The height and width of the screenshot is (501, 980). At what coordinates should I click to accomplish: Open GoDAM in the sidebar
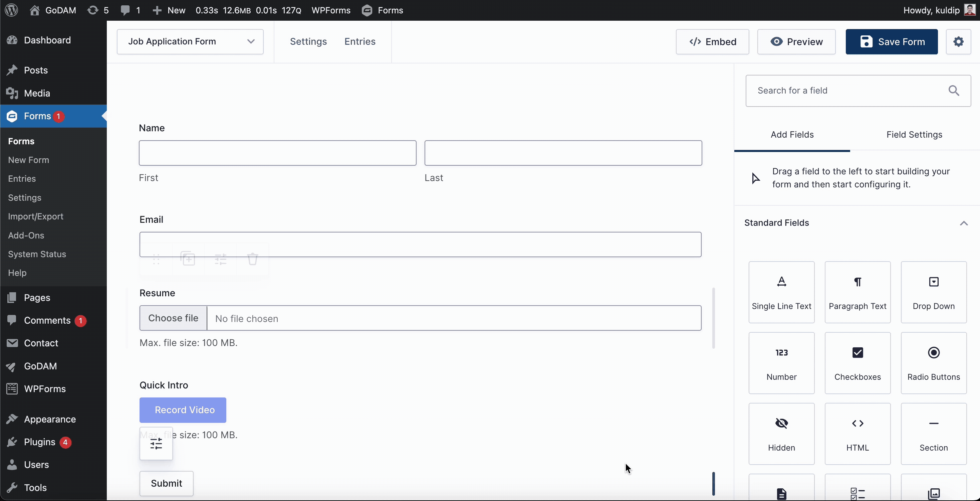[x=40, y=366]
